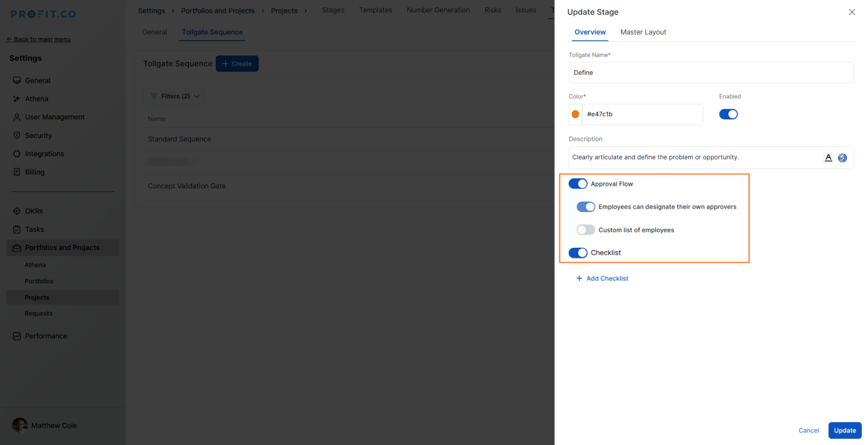Go back to main menu

tap(39, 39)
